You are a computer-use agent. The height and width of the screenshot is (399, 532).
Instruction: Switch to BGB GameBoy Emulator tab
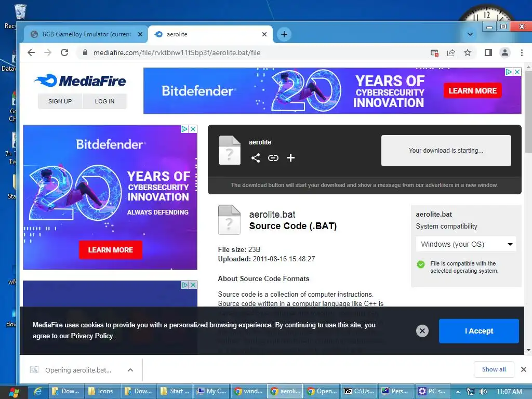tap(86, 34)
